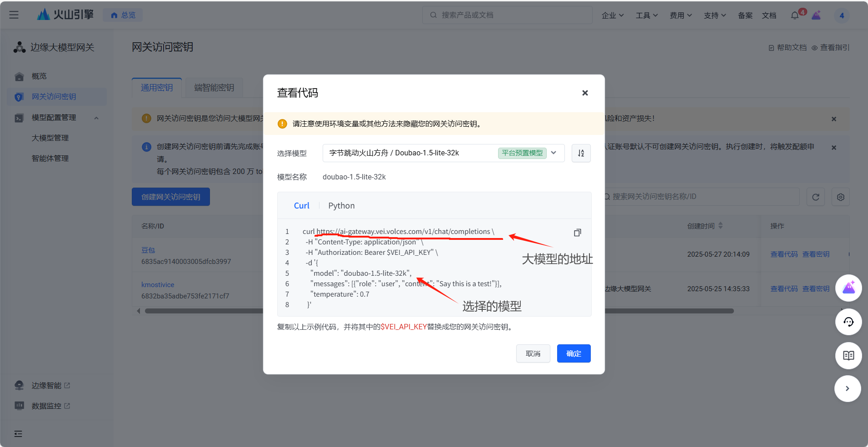Screen dimensions: 868x447
Task: Open the 文档 menu item
Action: point(769,15)
